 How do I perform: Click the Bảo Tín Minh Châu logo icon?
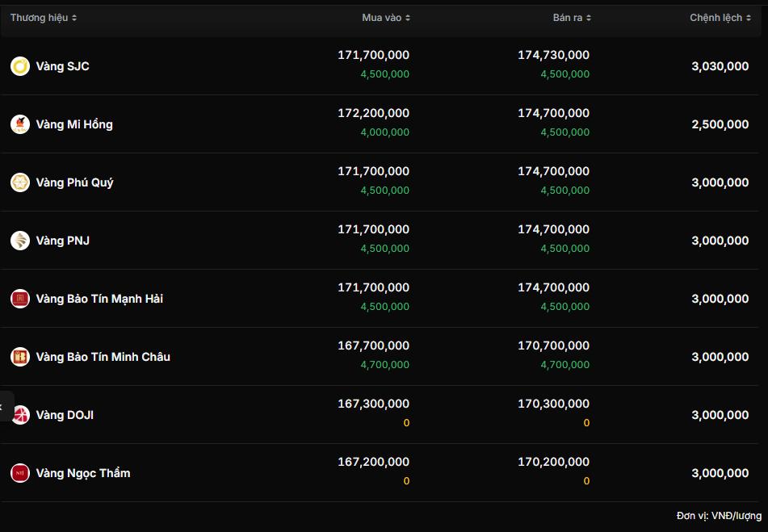pos(20,357)
